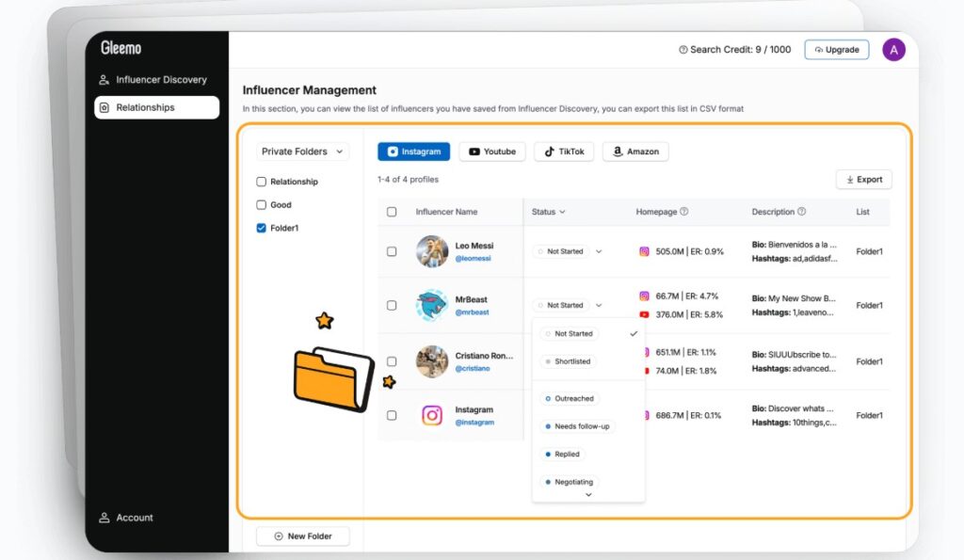
Task: Open Relationships in the sidebar
Action: (x=157, y=107)
